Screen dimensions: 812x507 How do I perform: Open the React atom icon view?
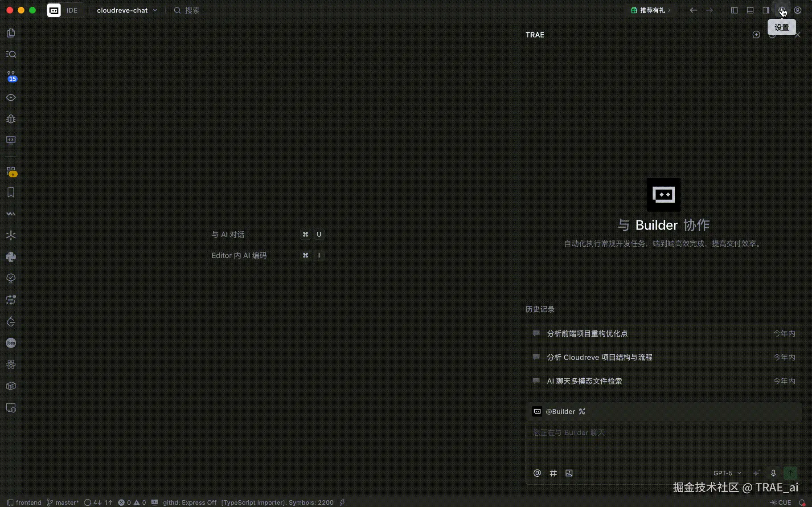pos(11,364)
